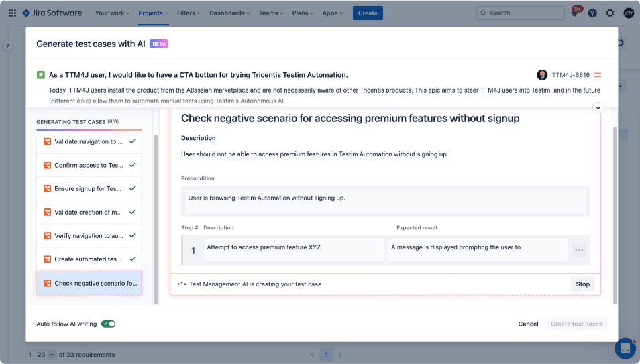Open the notifications bell icon

pyautogui.click(x=575, y=13)
